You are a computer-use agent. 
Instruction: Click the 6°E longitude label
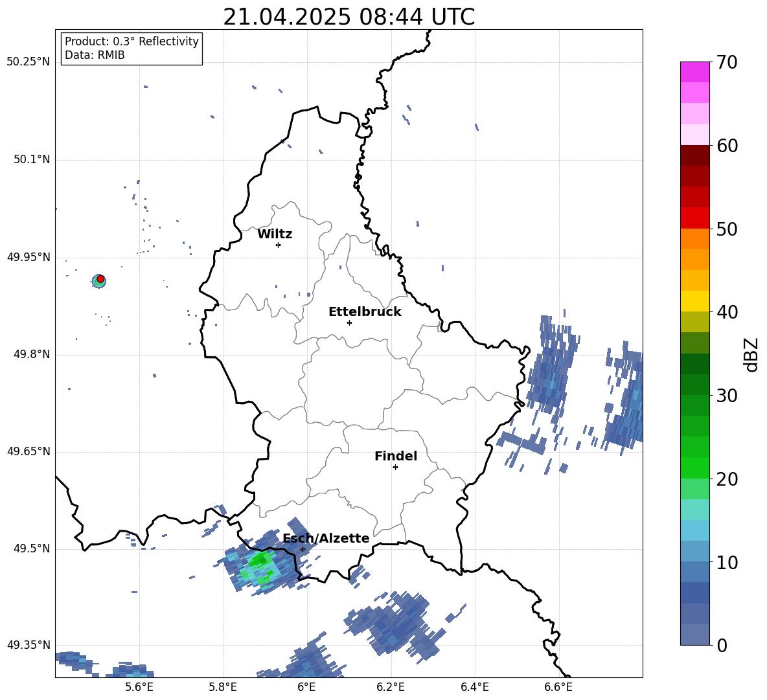[306, 687]
